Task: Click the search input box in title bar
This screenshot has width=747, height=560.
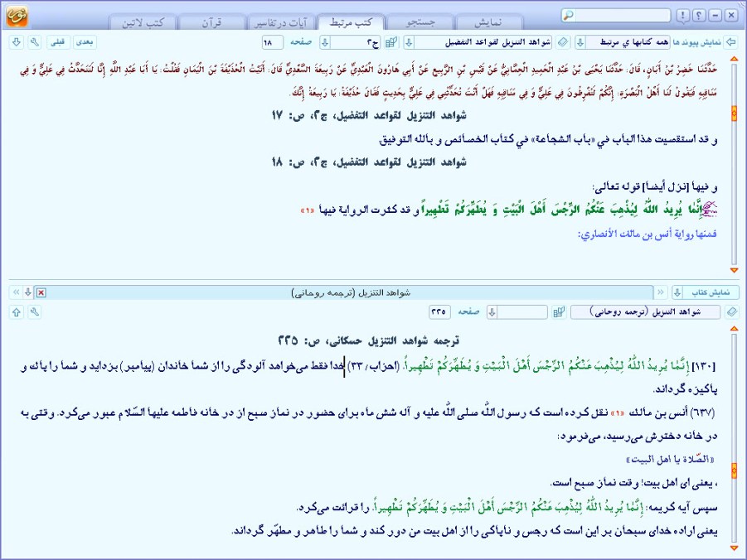Action: pyautogui.click(x=622, y=16)
